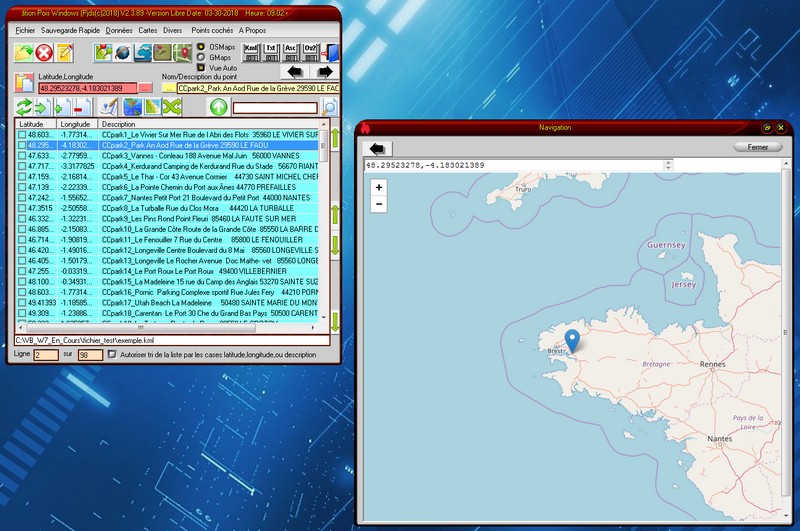Click the magnifier search icon
The image size is (800, 531).
point(330,107)
